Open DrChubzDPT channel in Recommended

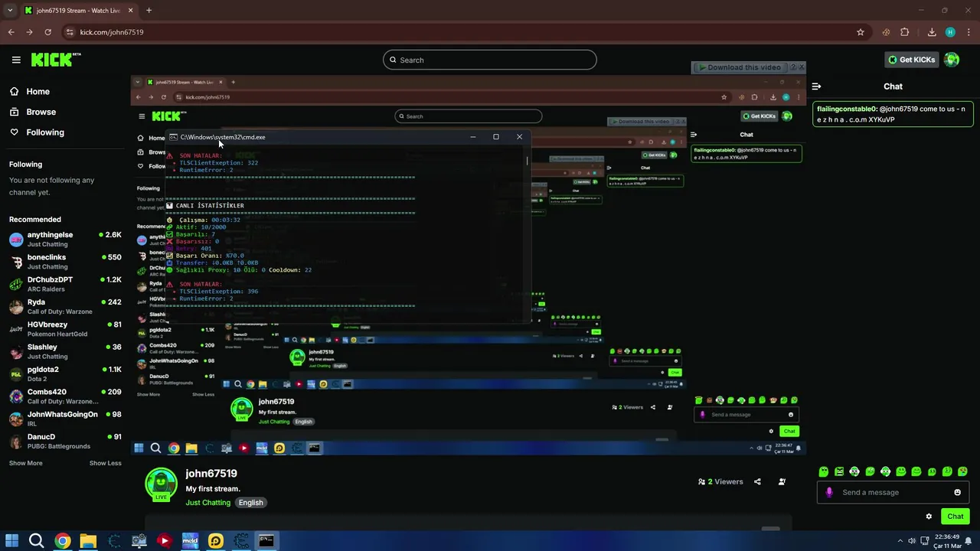click(x=65, y=284)
